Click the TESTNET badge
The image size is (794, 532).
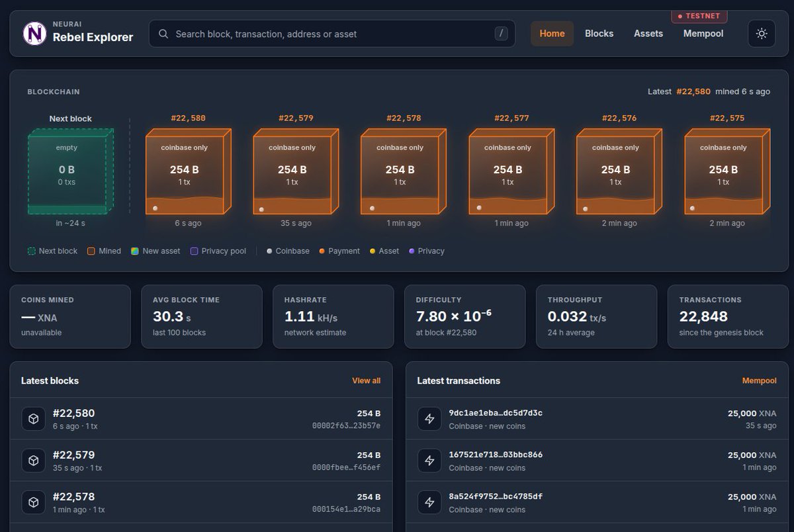pos(699,16)
